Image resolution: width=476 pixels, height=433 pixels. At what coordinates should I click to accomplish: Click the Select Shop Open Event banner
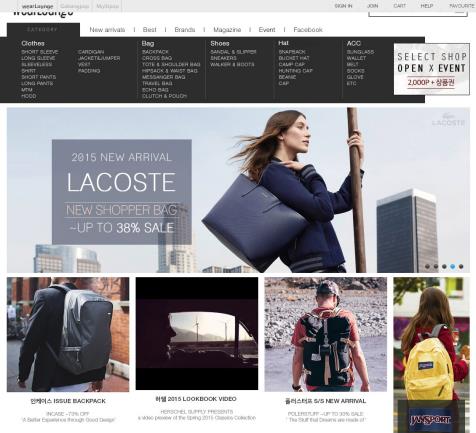pyautogui.click(x=431, y=69)
